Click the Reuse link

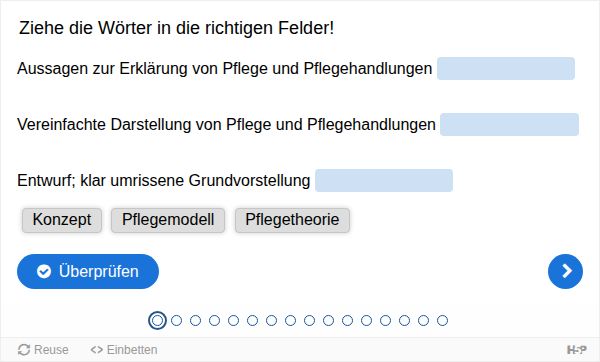tap(43, 350)
